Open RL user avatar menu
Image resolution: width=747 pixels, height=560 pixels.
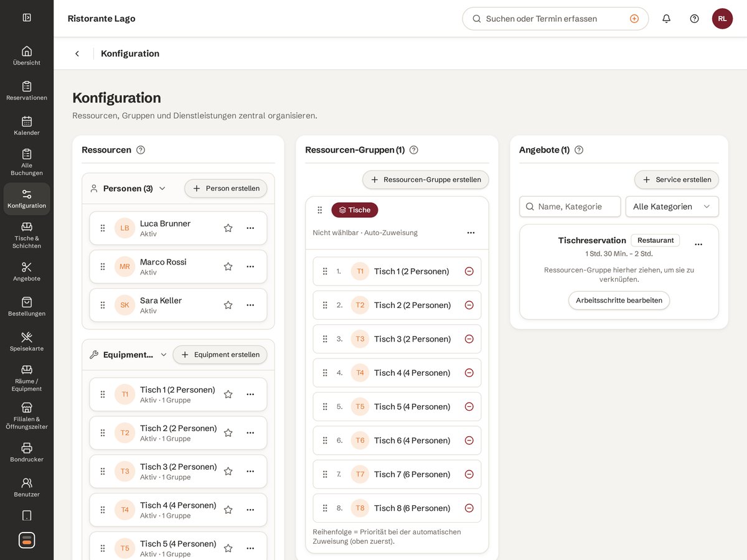point(722,19)
